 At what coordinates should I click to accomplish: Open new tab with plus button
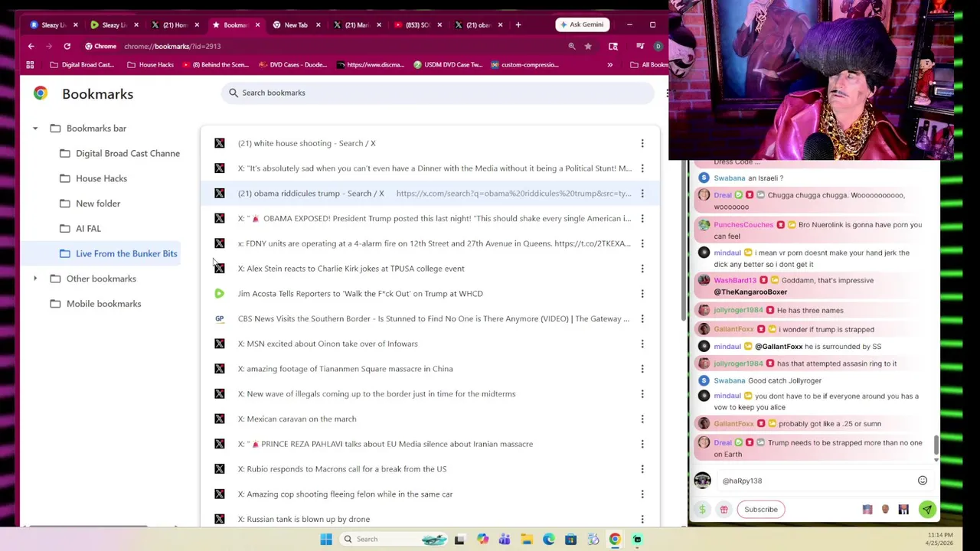(518, 24)
